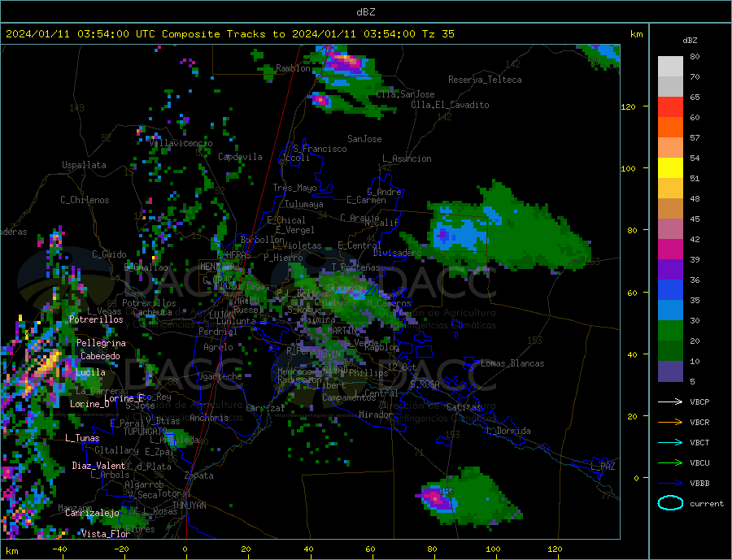Click the 'Lucila' map label
The height and width of the screenshot is (560, 732).
pyautogui.click(x=90, y=372)
